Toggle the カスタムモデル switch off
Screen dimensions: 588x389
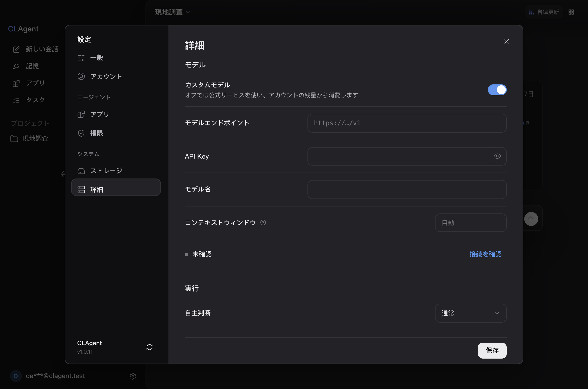[497, 90]
